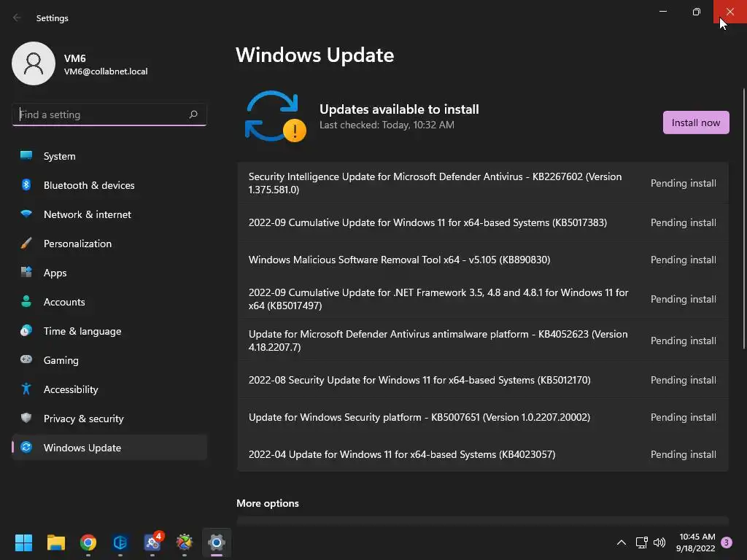Click Pending install status for KB5017383
This screenshot has width=747, height=560.
[683, 222]
